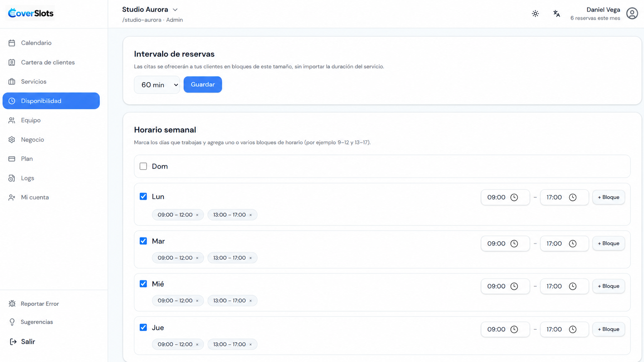The width and height of the screenshot is (644, 362).
Task: Click clock icon in Jue end time
Action: click(x=573, y=329)
